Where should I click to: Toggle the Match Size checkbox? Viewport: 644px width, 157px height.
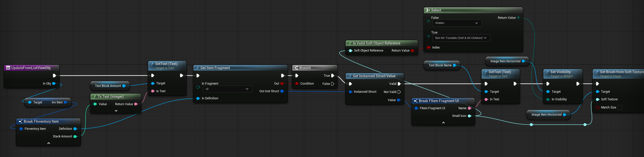620,108
